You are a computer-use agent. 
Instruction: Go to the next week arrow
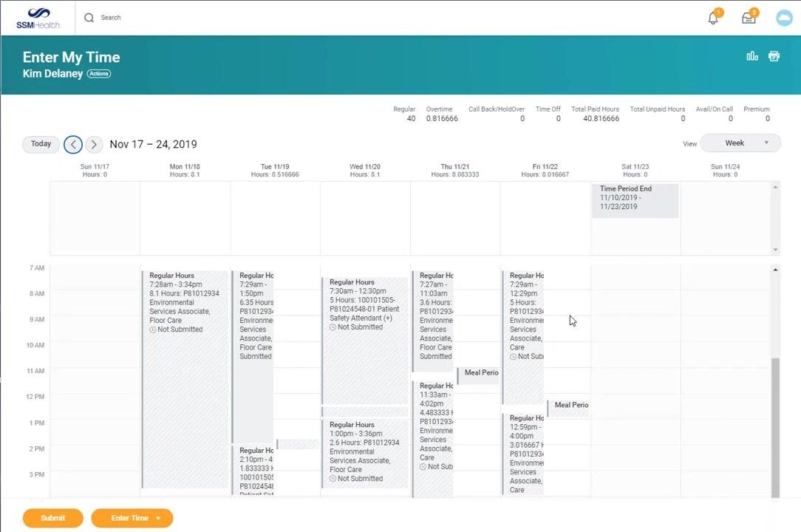coord(94,145)
